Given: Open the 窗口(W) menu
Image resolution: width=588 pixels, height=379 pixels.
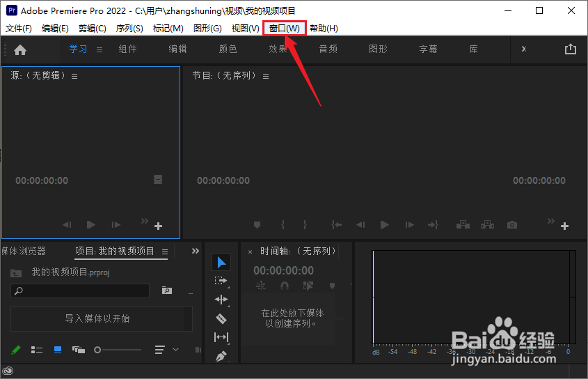Looking at the screenshot, I should 284,29.
